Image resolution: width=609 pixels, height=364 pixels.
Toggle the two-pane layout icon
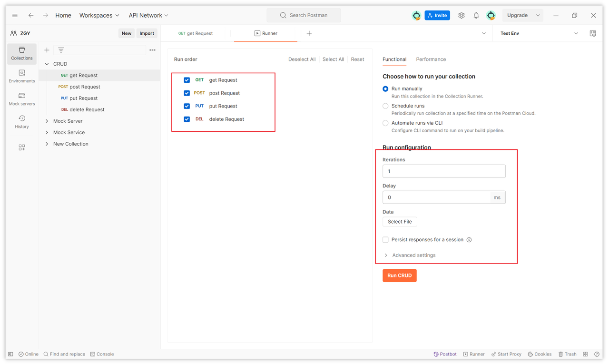(x=586, y=354)
